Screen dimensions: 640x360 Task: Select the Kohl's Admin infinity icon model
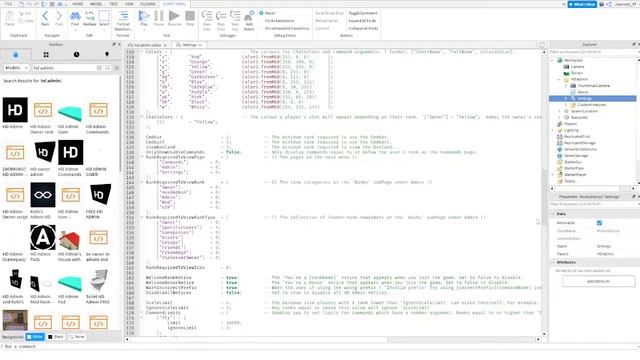click(42, 195)
